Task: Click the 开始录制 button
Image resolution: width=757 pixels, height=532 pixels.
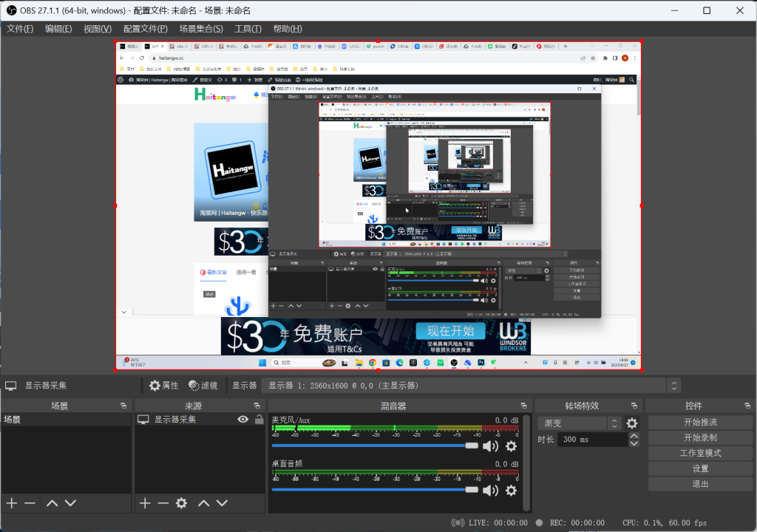Action: coord(700,437)
